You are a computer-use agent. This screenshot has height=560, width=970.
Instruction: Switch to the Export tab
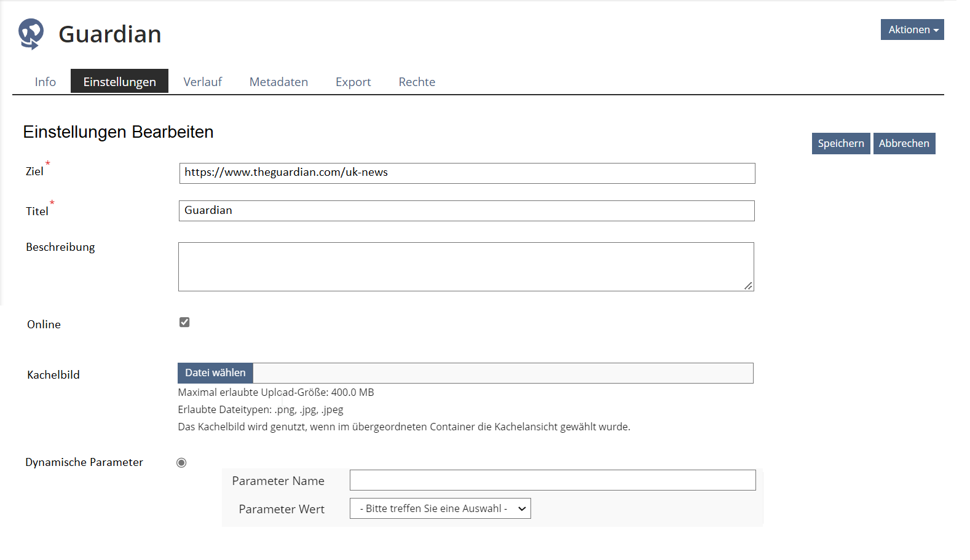(353, 82)
